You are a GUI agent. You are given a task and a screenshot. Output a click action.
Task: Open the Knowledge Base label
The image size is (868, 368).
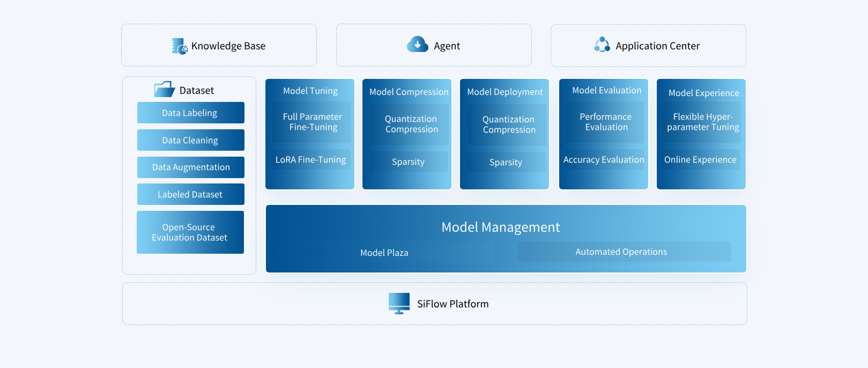(228, 46)
